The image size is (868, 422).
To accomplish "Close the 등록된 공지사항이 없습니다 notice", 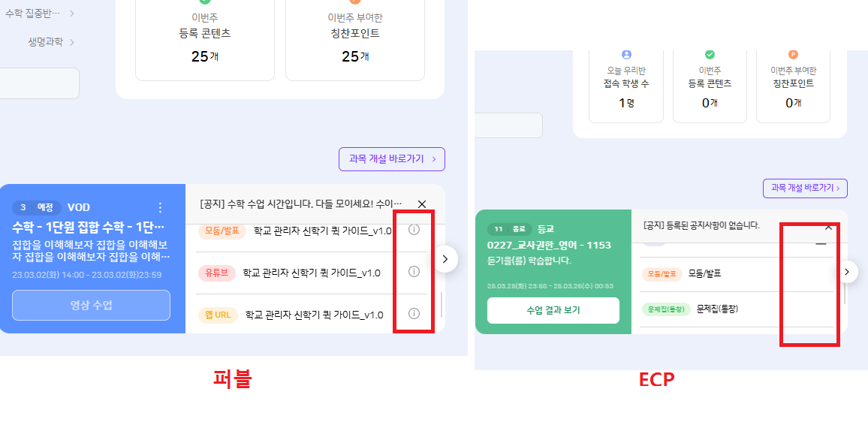I will click(829, 227).
